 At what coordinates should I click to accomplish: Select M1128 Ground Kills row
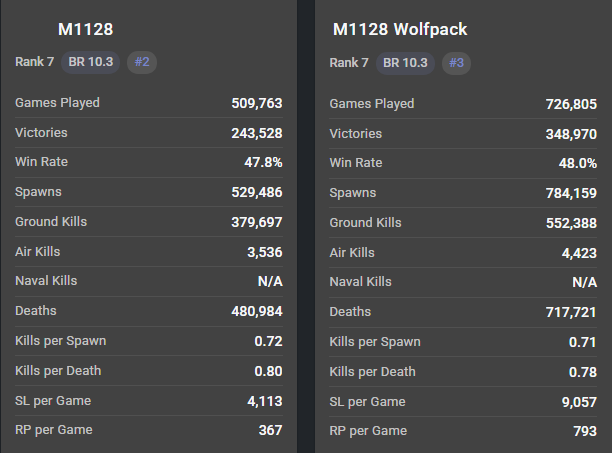click(x=149, y=222)
